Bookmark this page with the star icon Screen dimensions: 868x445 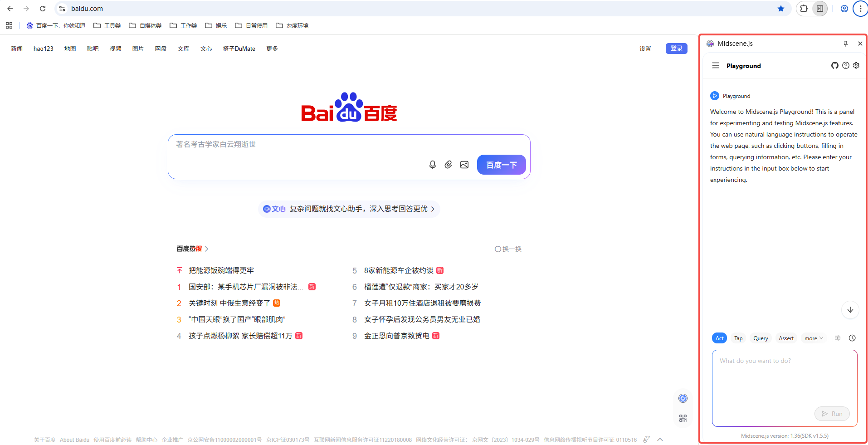point(781,9)
